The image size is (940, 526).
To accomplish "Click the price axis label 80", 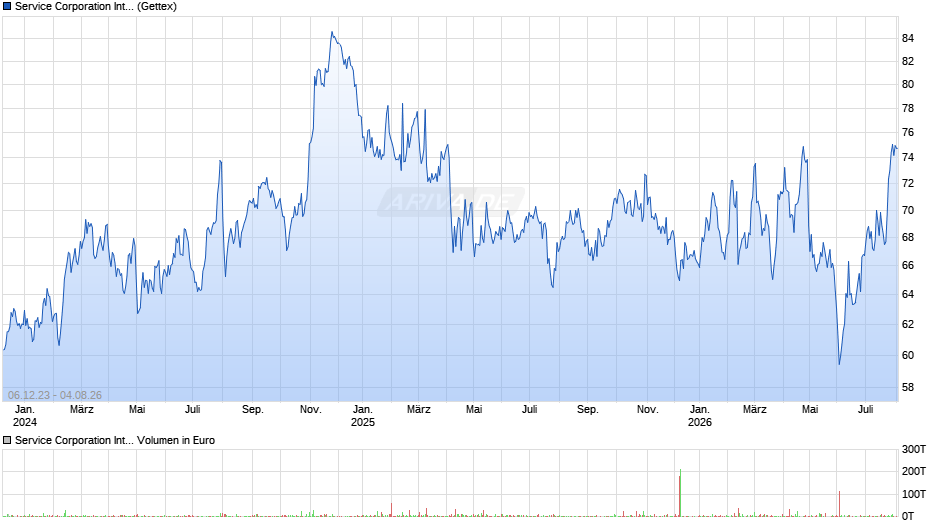I will pyautogui.click(x=908, y=85).
